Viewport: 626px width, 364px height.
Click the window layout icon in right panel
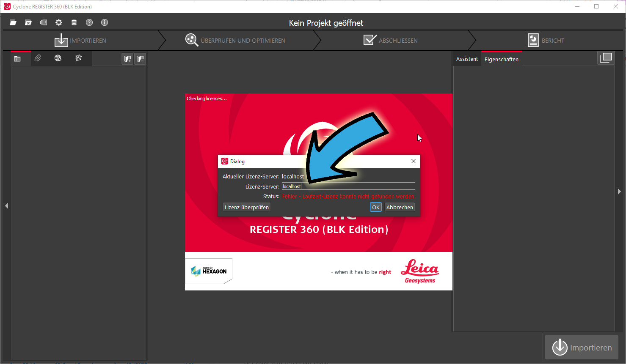point(606,58)
